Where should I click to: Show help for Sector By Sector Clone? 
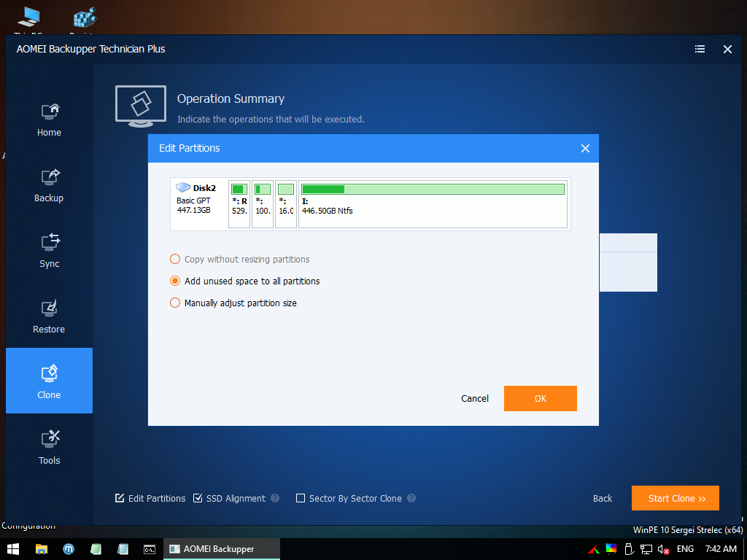[x=411, y=498]
